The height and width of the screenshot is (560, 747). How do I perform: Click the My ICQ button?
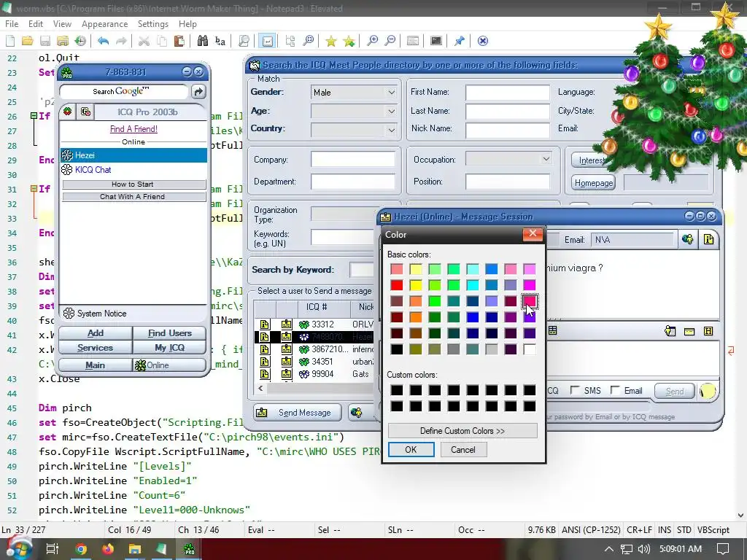tap(169, 348)
